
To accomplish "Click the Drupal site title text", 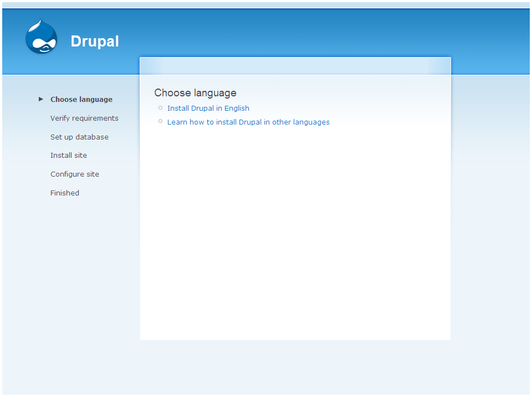I will [x=95, y=42].
